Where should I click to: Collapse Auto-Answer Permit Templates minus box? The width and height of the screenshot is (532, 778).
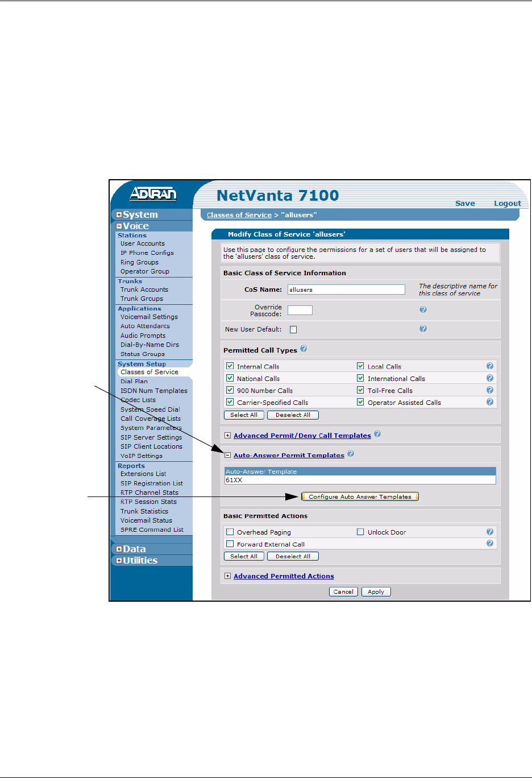tap(227, 455)
